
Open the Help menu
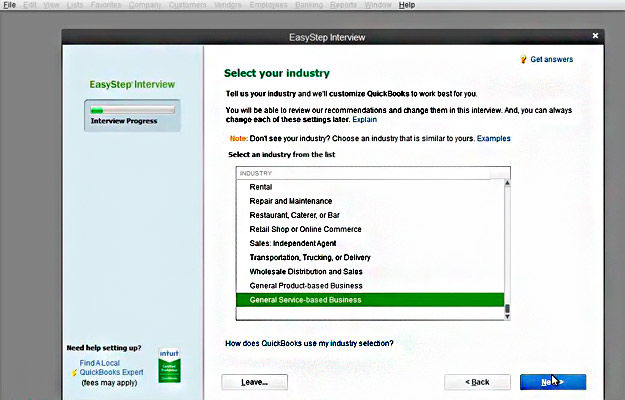[x=407, y=5]
